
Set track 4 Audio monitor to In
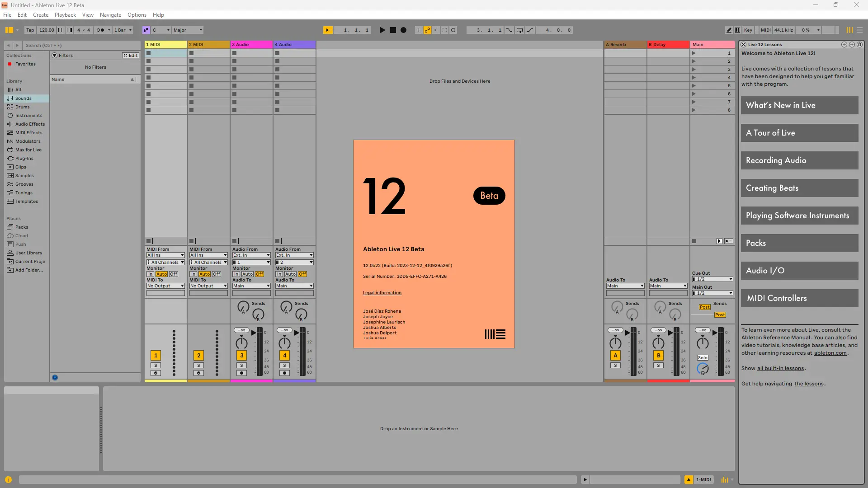point(279,274)
